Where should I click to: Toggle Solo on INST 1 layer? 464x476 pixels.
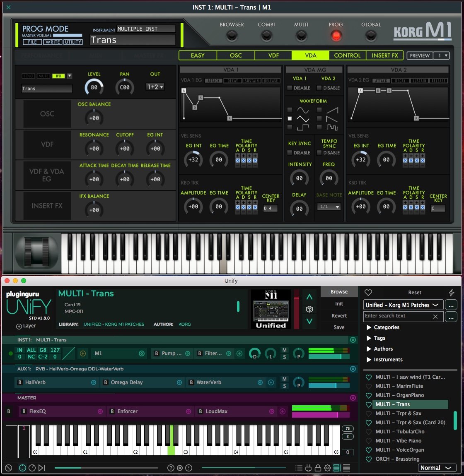click(285, 357)
